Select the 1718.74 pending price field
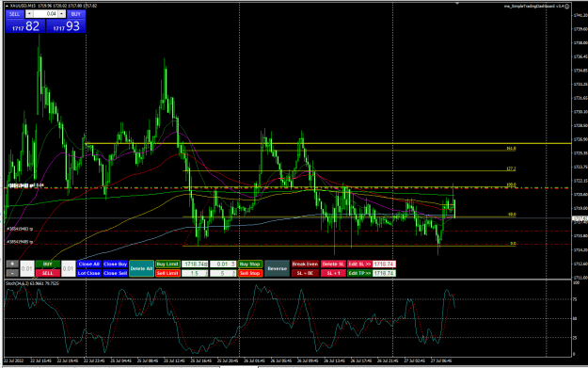 [195, 264]
